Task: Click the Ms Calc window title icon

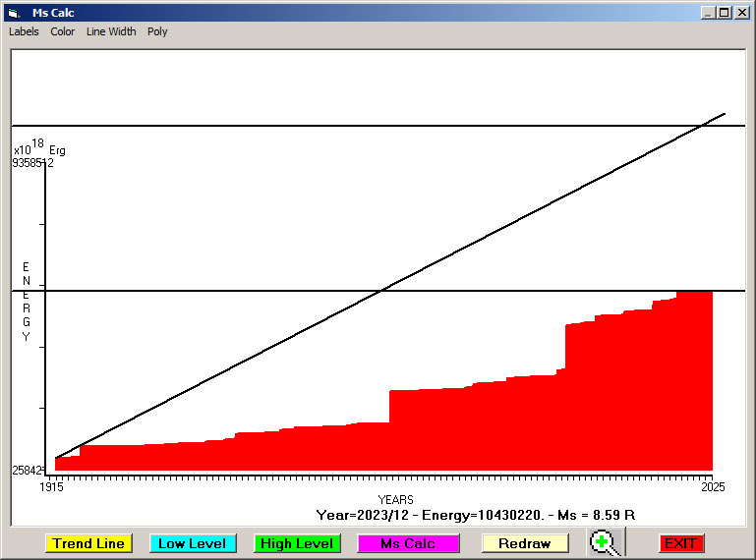Action: point(13,13)
